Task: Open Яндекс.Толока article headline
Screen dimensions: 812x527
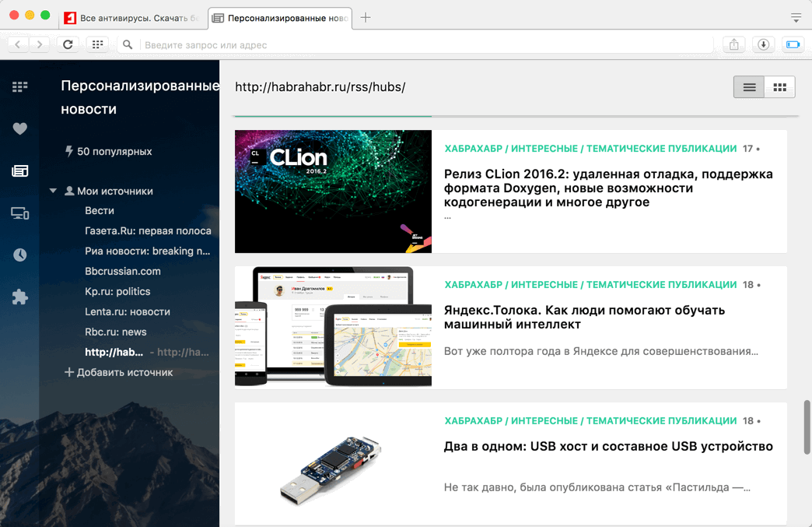Action: [584, 317]
